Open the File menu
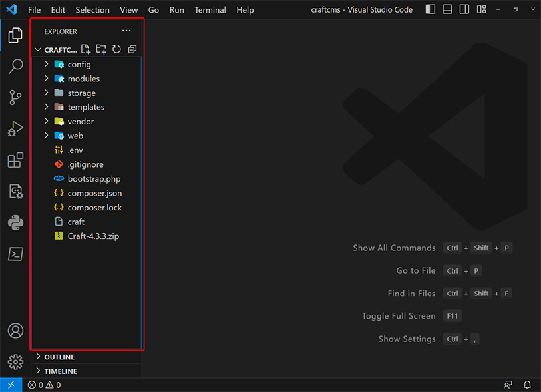Screen dimensions: 541x392 coord(34,10)
